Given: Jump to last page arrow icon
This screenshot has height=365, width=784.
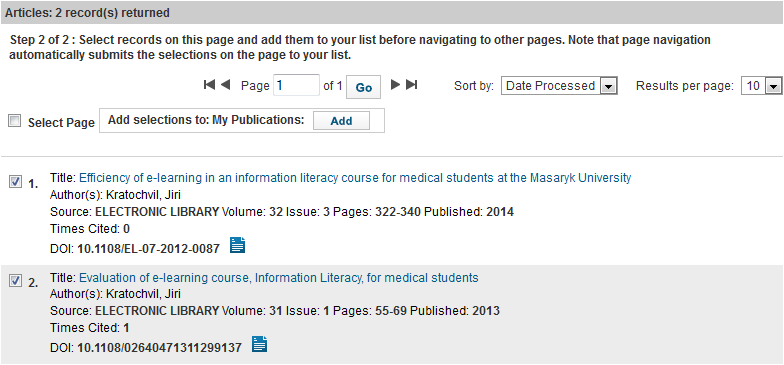Looking at the screenshot, I should pos(412,85).
